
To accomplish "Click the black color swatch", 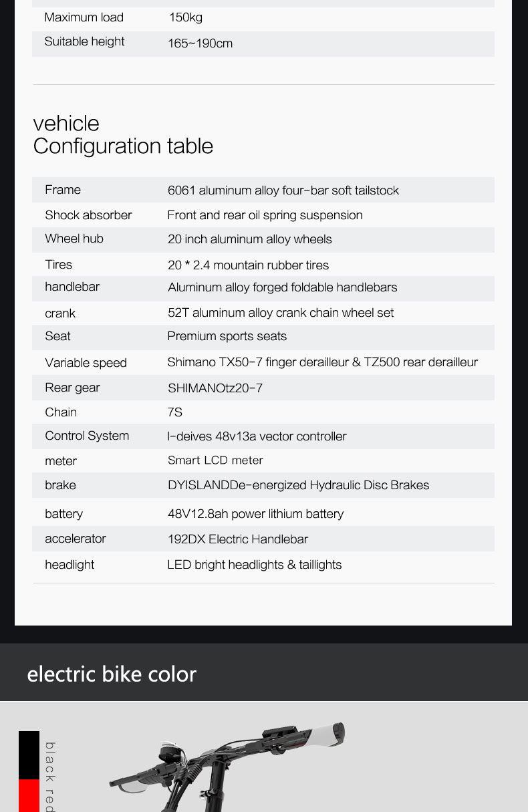I will 29,755.
